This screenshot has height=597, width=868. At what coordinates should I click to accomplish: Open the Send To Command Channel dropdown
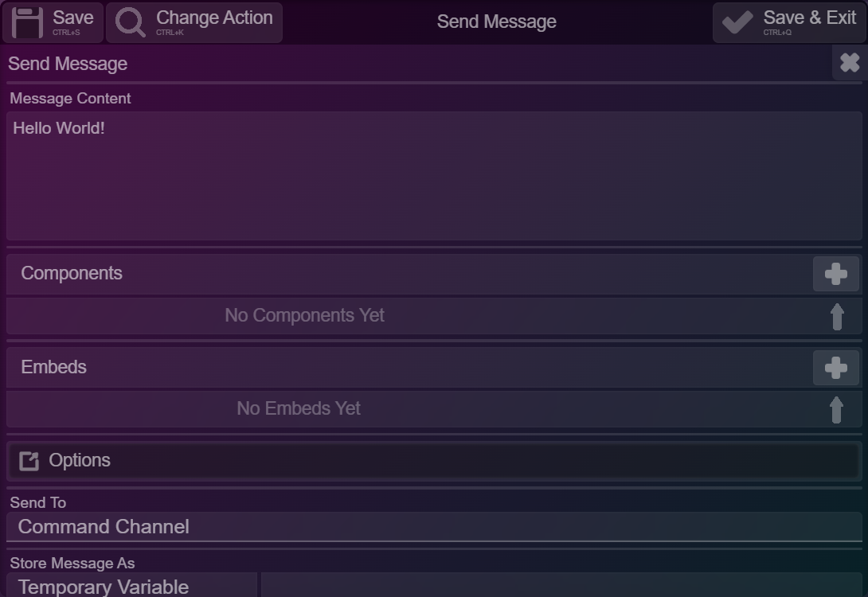click(x=433, y=527)
